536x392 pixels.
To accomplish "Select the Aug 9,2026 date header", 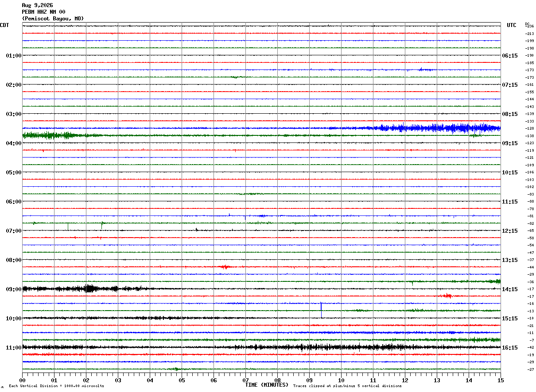I will (37, 5).
